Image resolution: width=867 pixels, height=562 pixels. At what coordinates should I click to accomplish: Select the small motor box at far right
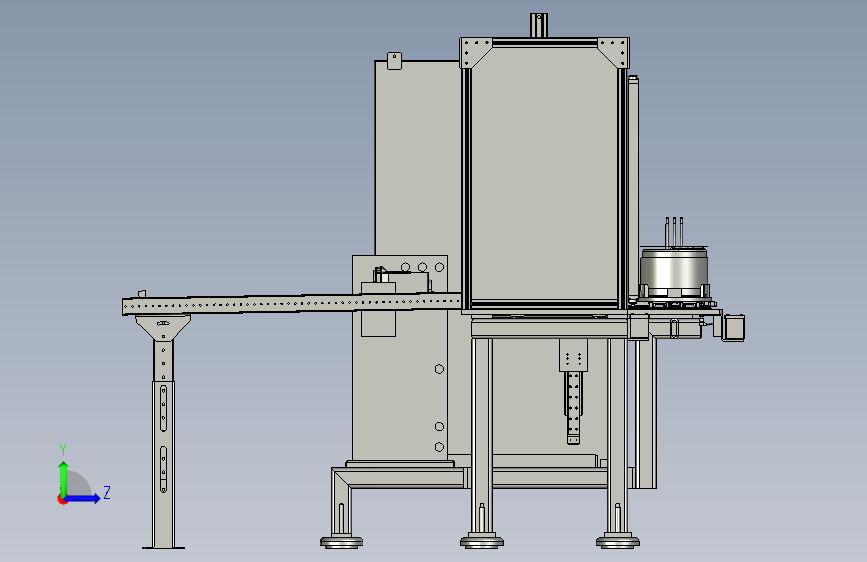point(733,327)
